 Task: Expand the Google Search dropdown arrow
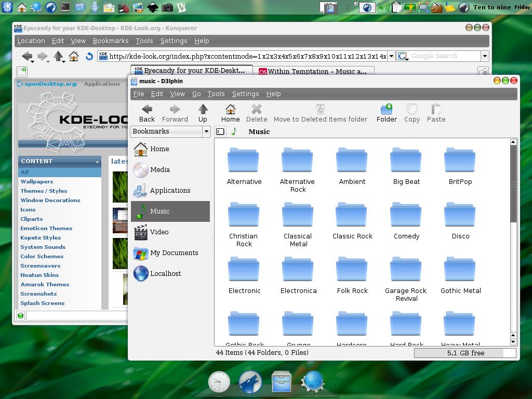tap(485, 56)
